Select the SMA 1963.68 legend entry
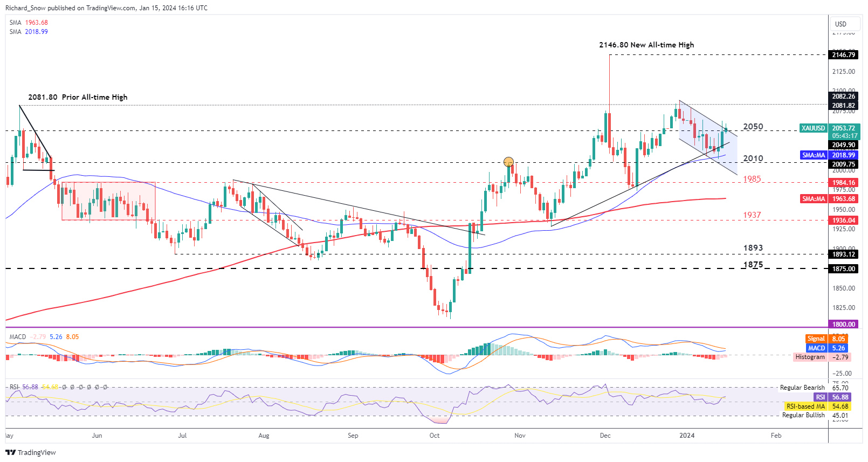868x462 pixels. coord(29,23)
